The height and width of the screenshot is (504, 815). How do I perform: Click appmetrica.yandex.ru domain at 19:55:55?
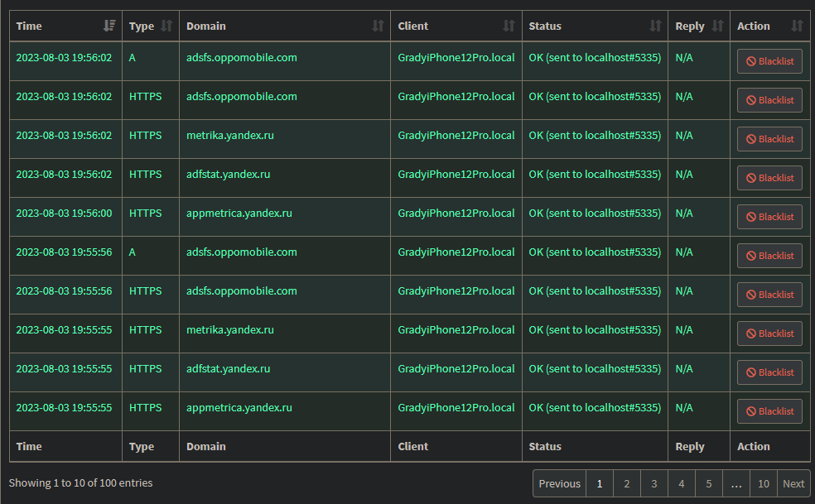point(239,408)
